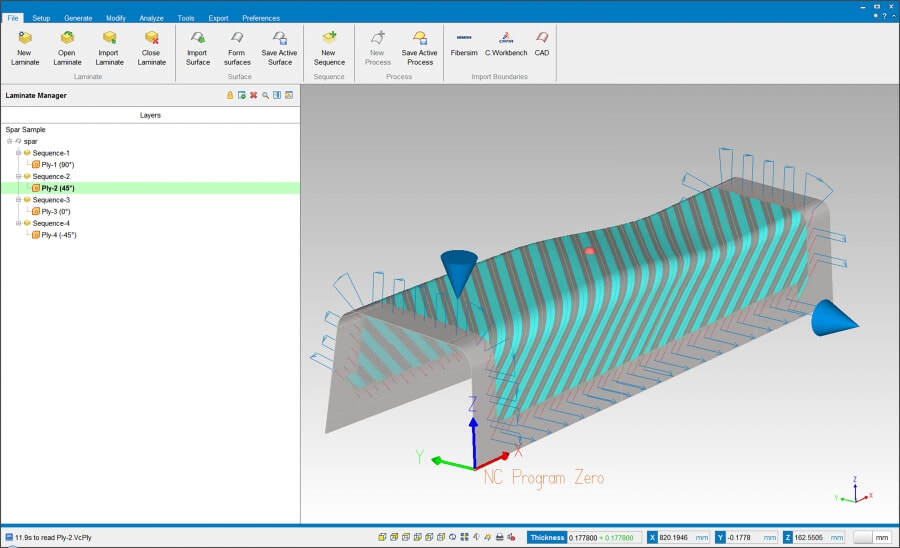Viewport: 900px width, 548px height.
Task: Click Import Surface in the ribbon
Action: (198, 40)
